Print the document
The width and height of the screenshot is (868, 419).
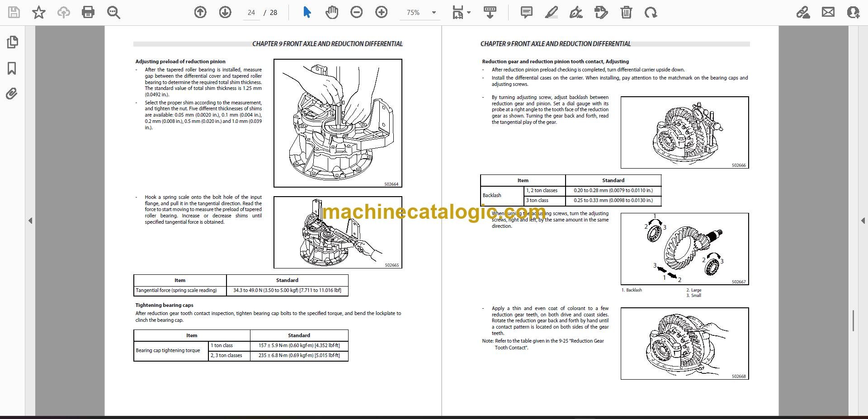pos(88,12)
